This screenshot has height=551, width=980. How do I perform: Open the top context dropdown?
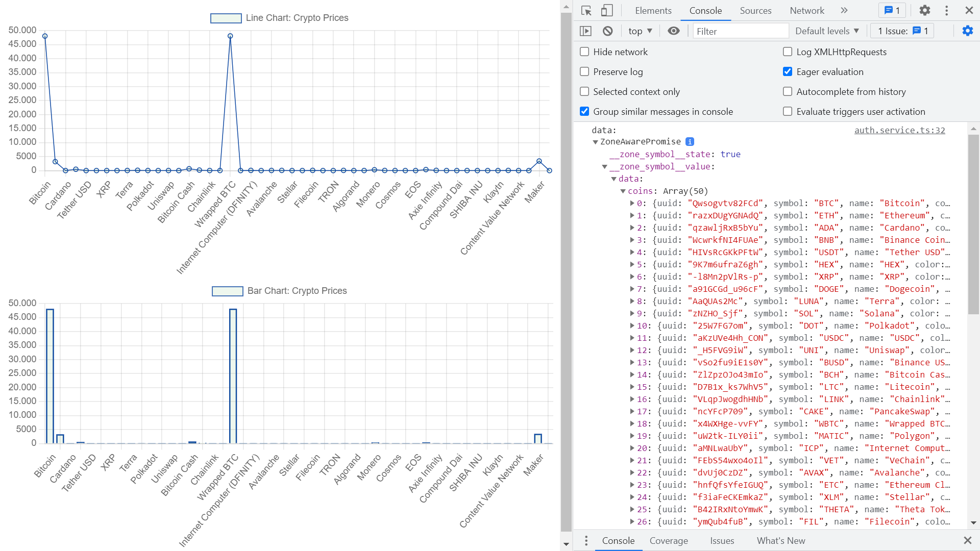640,31
